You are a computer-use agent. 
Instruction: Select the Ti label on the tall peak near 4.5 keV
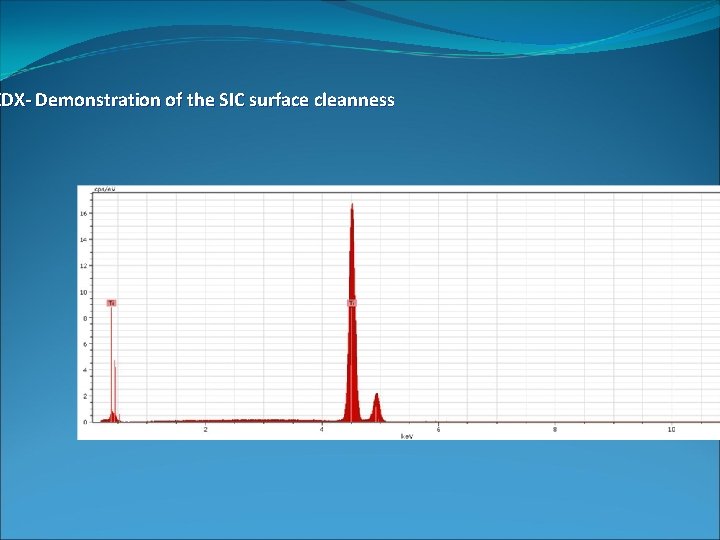352,303
